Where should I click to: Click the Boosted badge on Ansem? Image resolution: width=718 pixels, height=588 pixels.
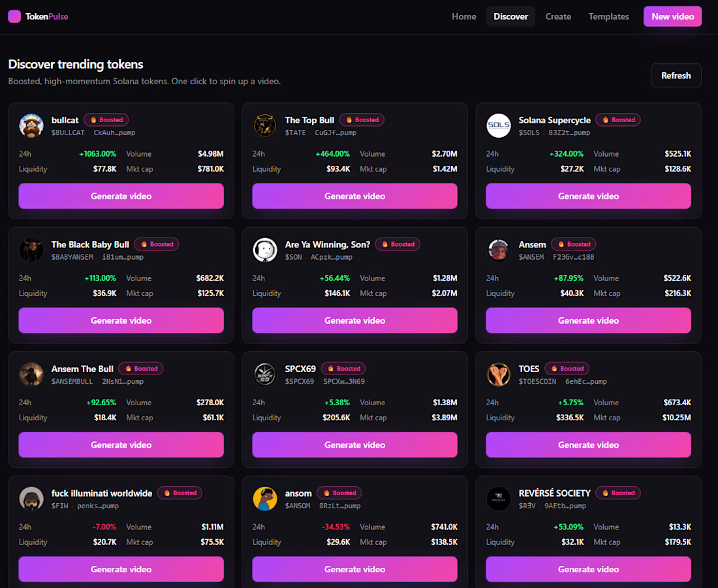pos(574,244)
